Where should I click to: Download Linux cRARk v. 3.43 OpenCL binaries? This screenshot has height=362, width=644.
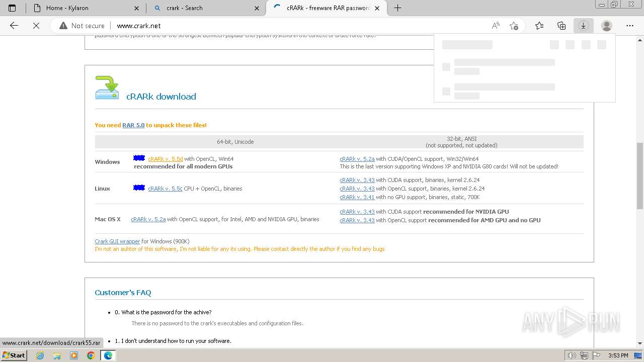click(357, 189)
